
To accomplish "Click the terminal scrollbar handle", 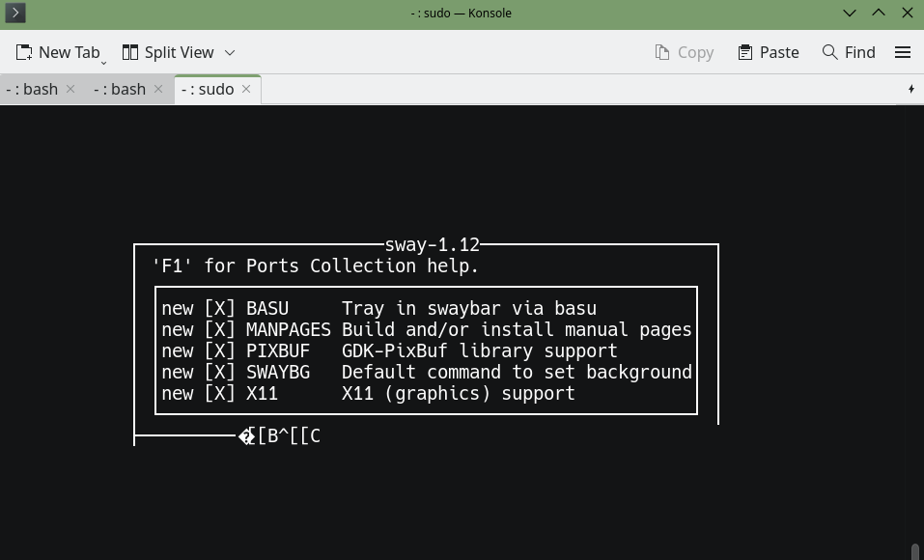I will [x=915, y=551].
